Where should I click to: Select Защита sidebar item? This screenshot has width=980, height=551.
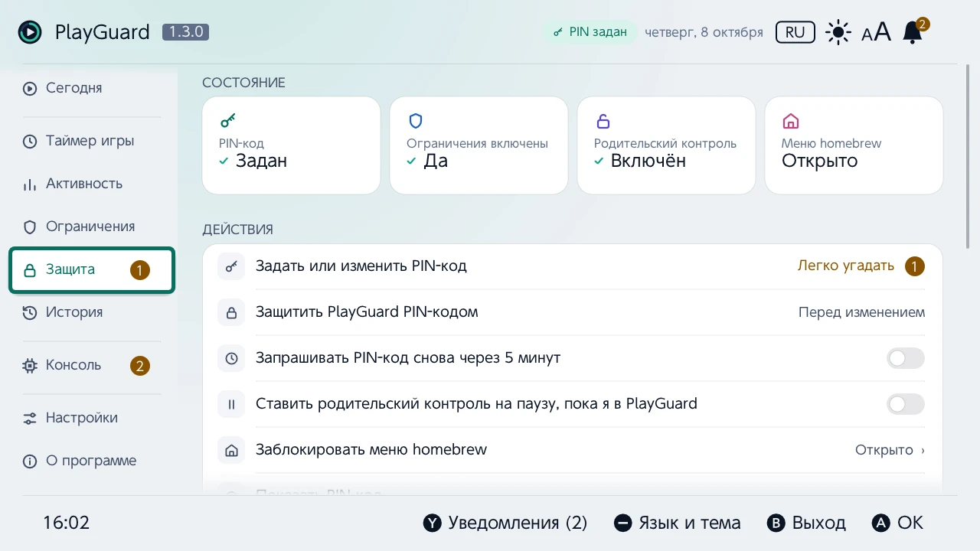click(92, 269)
